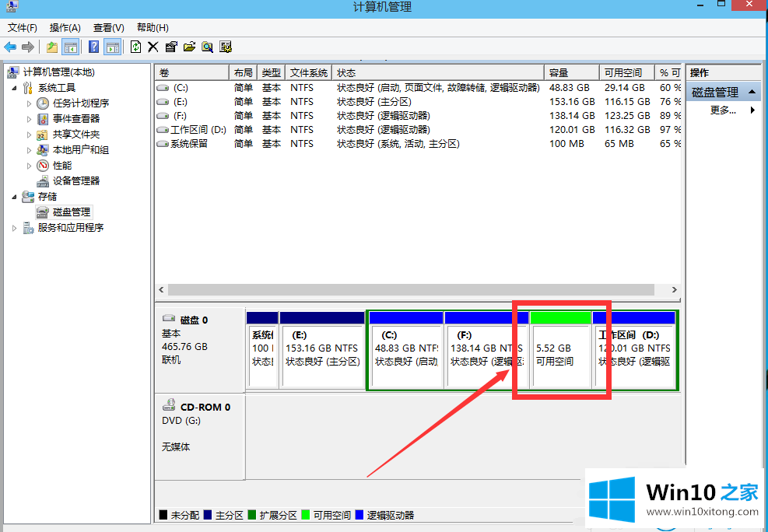Select 计算机管理(本地) root node
768x532 pixels.
click(x=59, y=72)
